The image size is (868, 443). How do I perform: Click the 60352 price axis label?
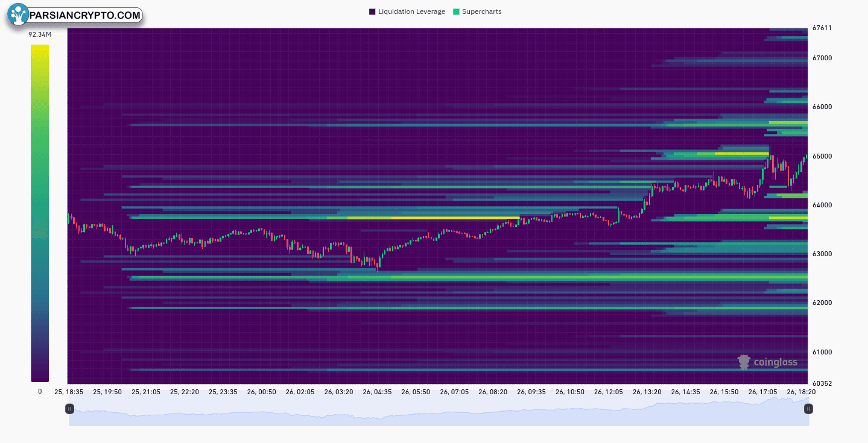(822, 383)
